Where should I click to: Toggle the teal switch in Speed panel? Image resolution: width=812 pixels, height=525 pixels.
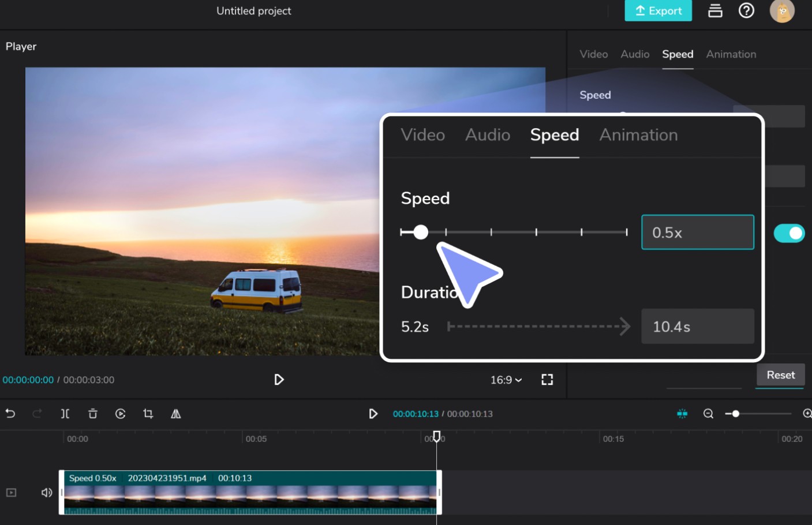click(789, 233)
